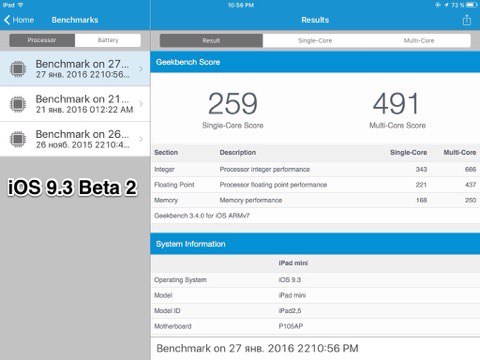
Task: Open chevron of 27 янв. benchmark row
Action: [x=141, y=69]
